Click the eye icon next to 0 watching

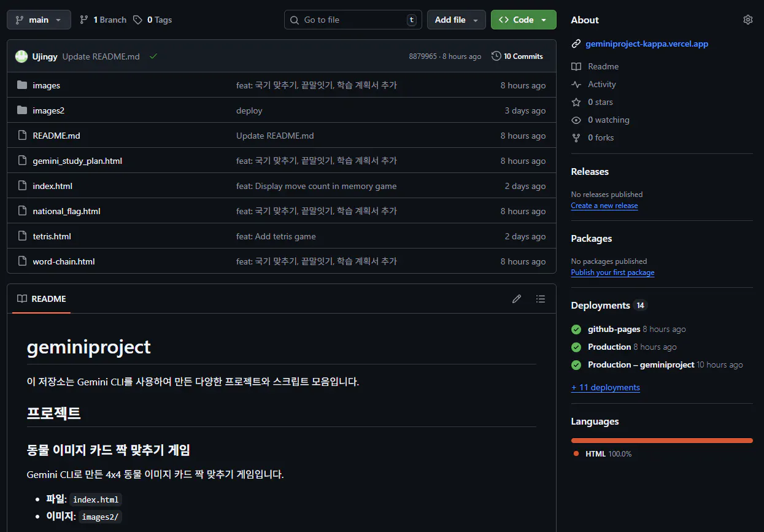pyautogui.click(x=576, y=120)
